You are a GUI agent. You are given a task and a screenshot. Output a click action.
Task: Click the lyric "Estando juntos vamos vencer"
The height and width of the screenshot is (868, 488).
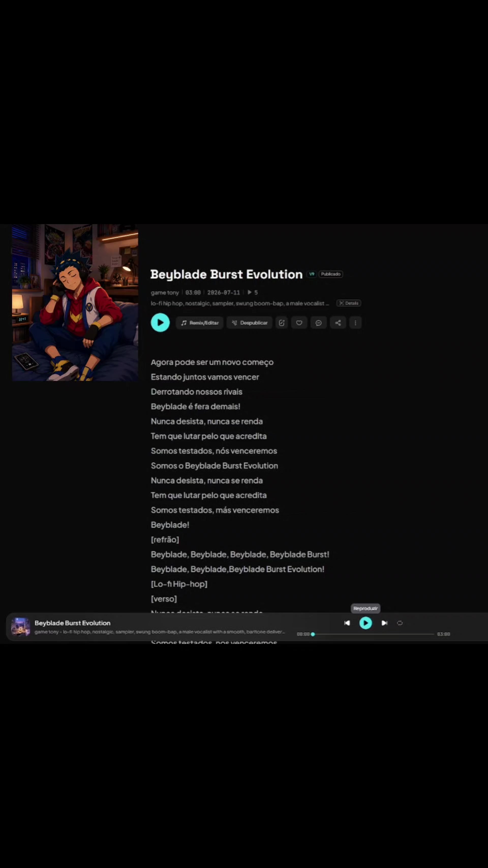click(205, 377)
